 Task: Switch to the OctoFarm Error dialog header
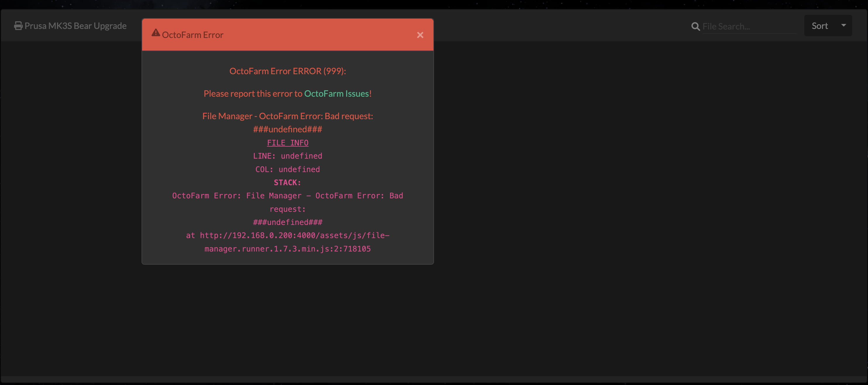point(193,34)
